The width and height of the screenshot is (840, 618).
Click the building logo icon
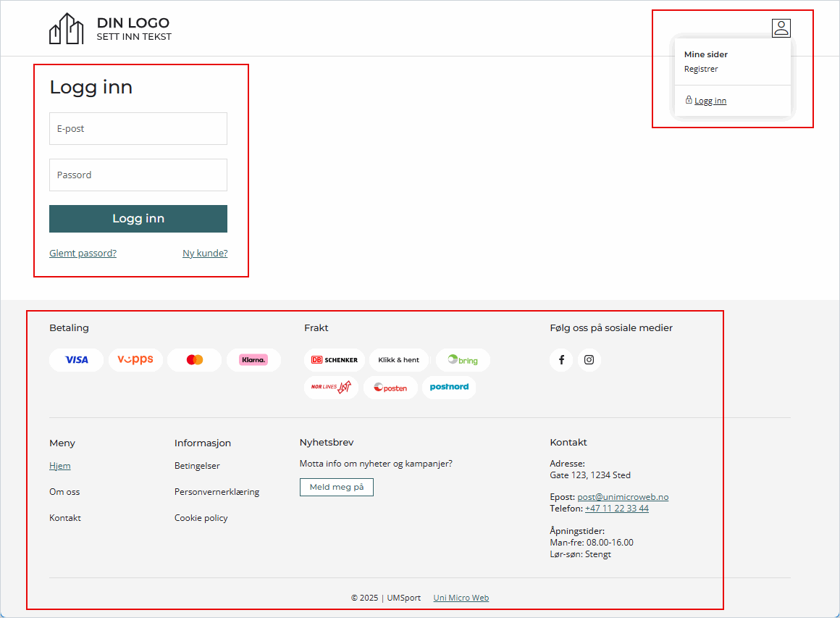(67, 29)
